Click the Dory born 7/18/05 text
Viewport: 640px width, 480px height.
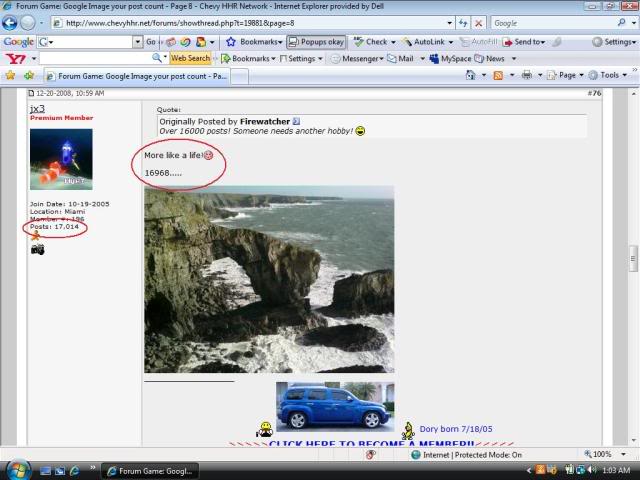(456, 429)
